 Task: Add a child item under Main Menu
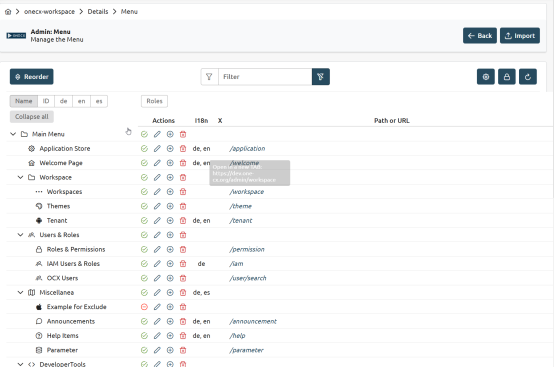[170, 134]
